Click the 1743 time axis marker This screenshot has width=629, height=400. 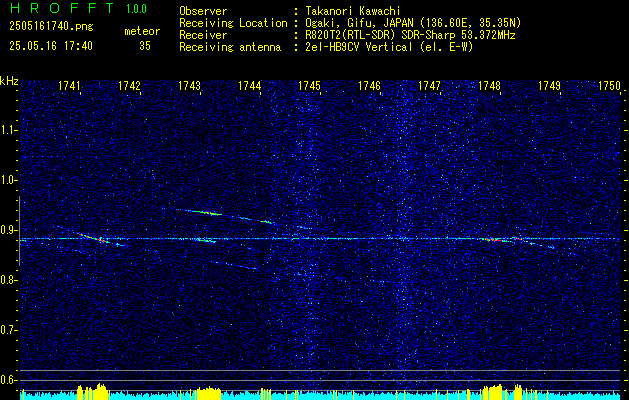coord(189,86)
